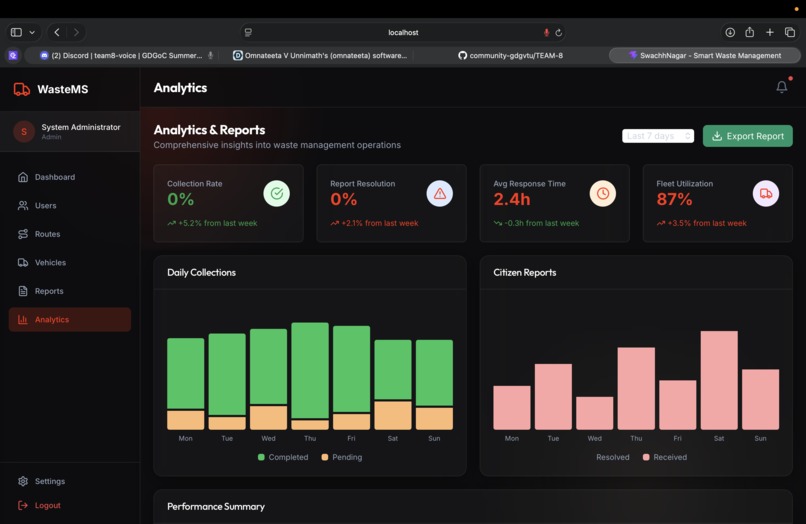This screenshot has width=806, height=524.
Task: Click the Report Resolution warning icon
Action: (439, 193)
